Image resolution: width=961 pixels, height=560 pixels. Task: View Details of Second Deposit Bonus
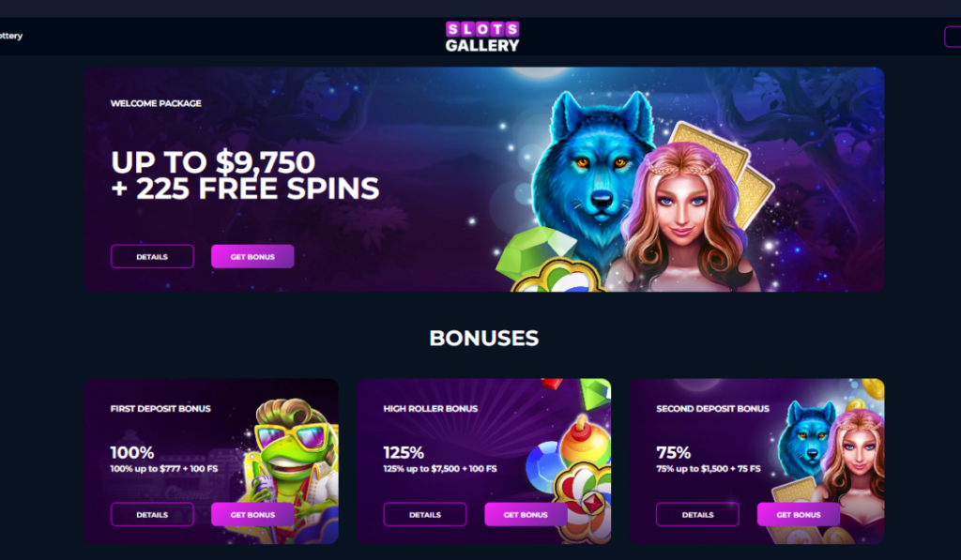pos(697,515)
